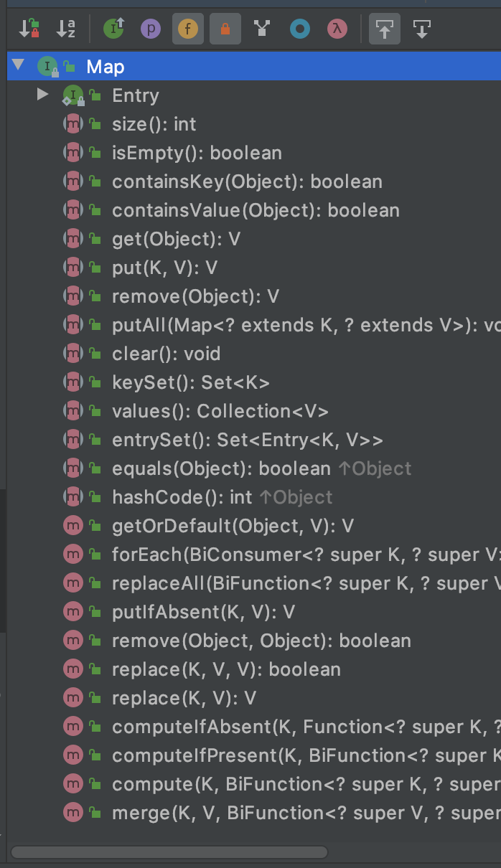Click the horizontal scrollbar at bottom
Screen dimensions: 501x868
169,852
